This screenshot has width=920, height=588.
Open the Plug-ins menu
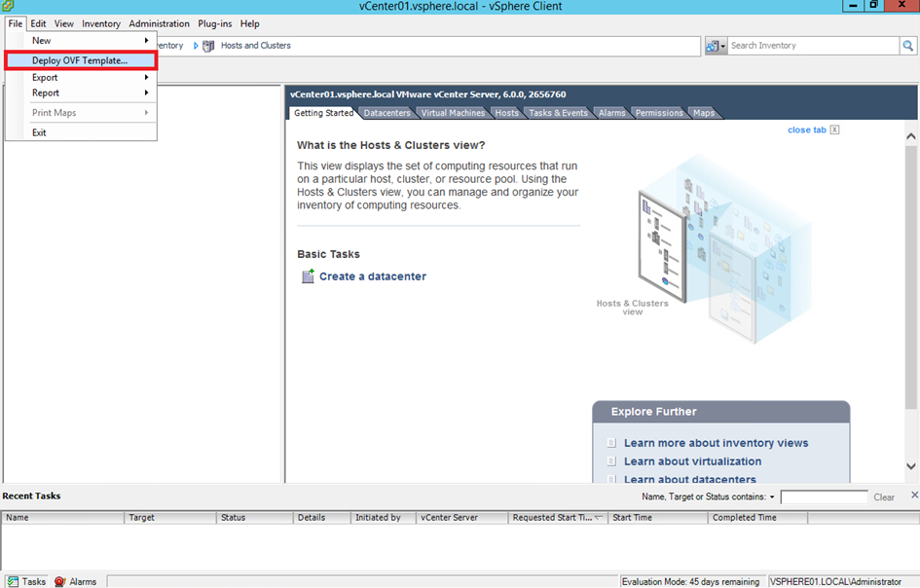[215, 23]
